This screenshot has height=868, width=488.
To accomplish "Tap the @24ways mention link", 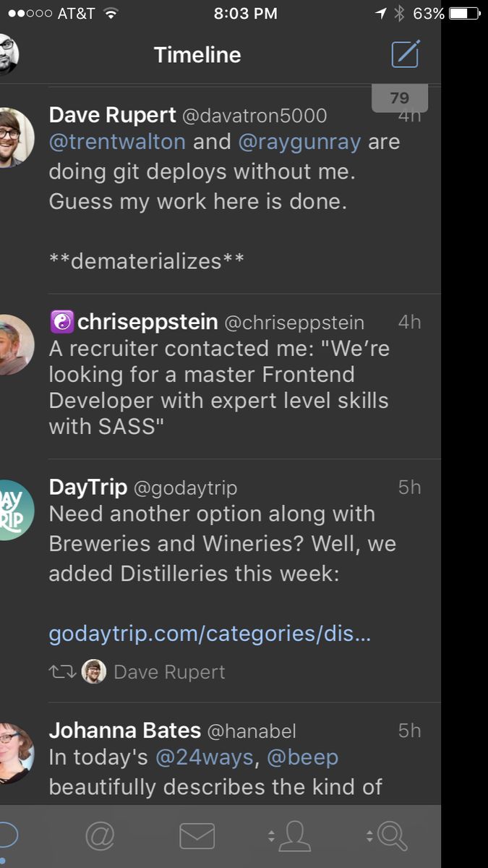I will pos(205,757).
